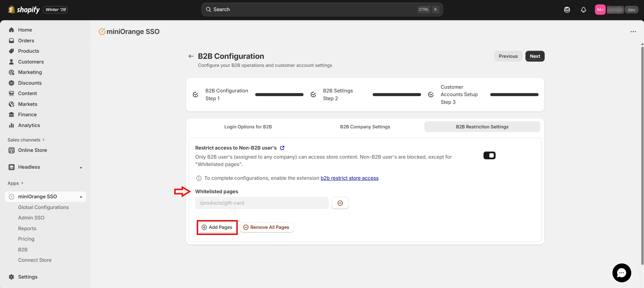Click the Orders inbox icon

click(x=11, y=41)
